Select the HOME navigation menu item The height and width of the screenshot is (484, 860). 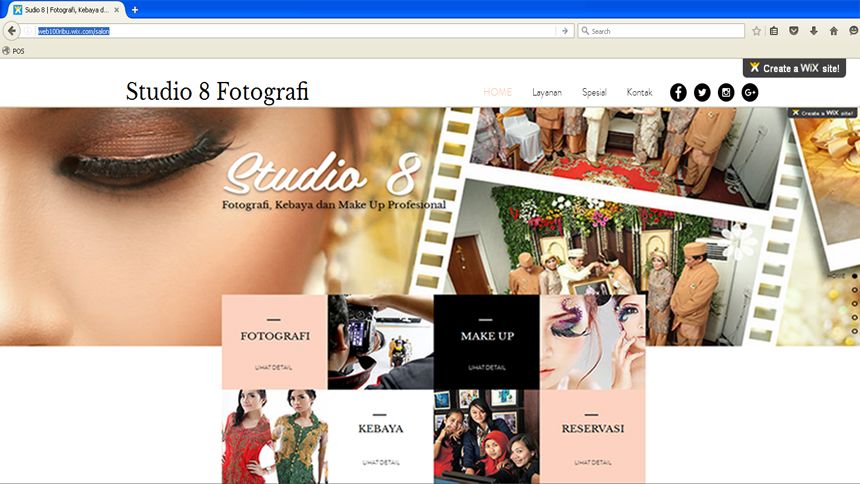pos(497,93)
